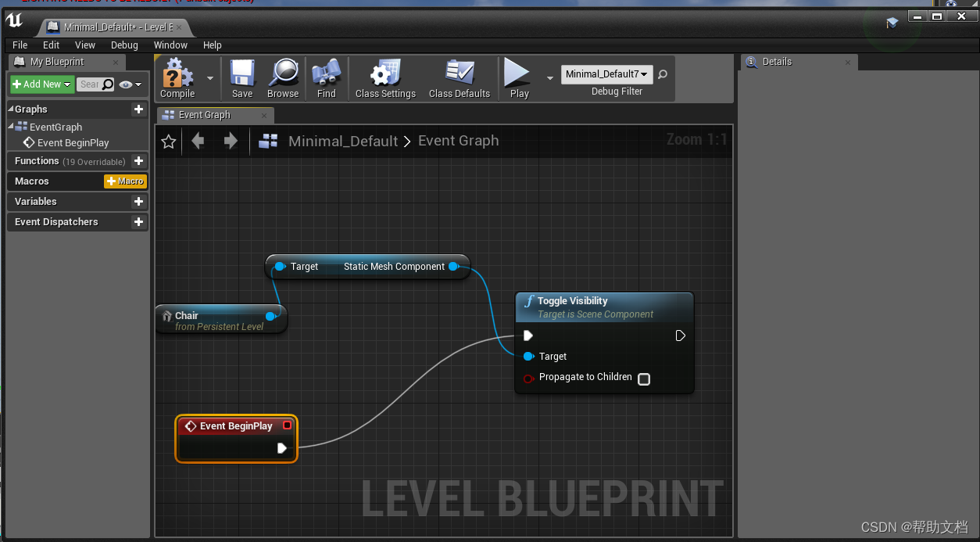Viewport: 980px width, 542px height.
Task: Click Toggle Visibility input execution pin
Action: pos(528,336)
